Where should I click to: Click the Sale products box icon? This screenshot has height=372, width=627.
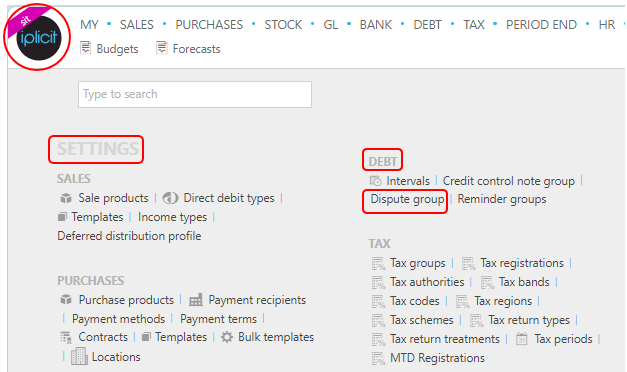tap(66, 198)
